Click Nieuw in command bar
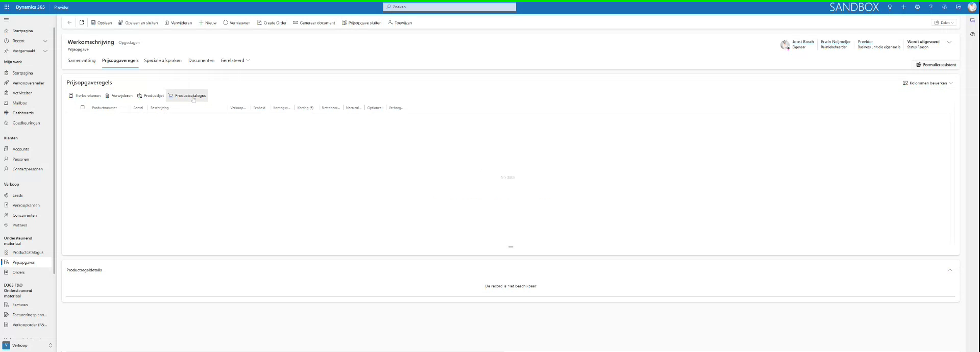The height and width of the screenshot is (352, 980). coord(208,23)
